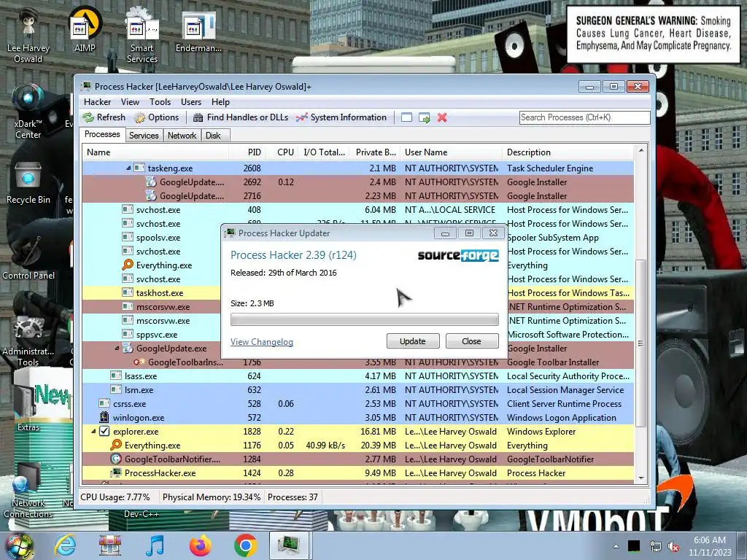Click the updater download progress bar

coord(365,319)
